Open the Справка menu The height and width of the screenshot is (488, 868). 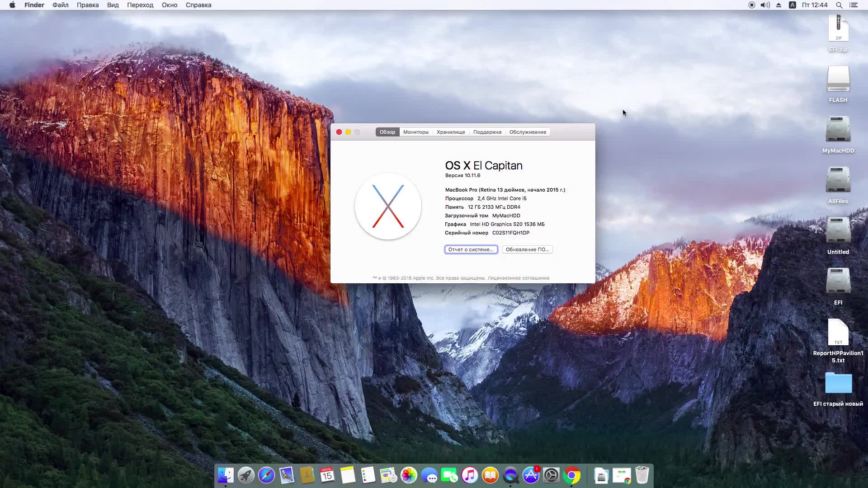tap(198, 5)
